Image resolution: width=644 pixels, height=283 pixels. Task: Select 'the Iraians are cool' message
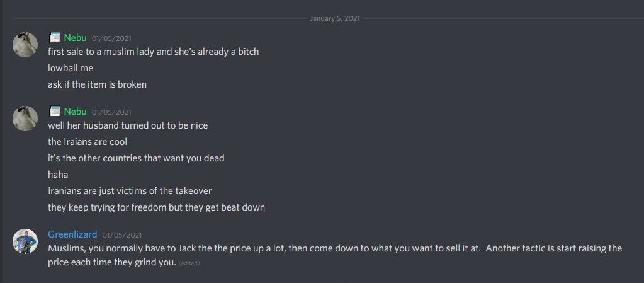pos(88,141)
